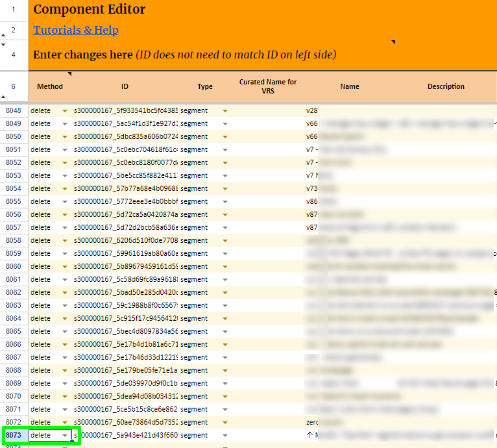Select ID cell s300000167_5dbc835a606b0724
This screenshot has height=448, width=497.
point(125,136)
